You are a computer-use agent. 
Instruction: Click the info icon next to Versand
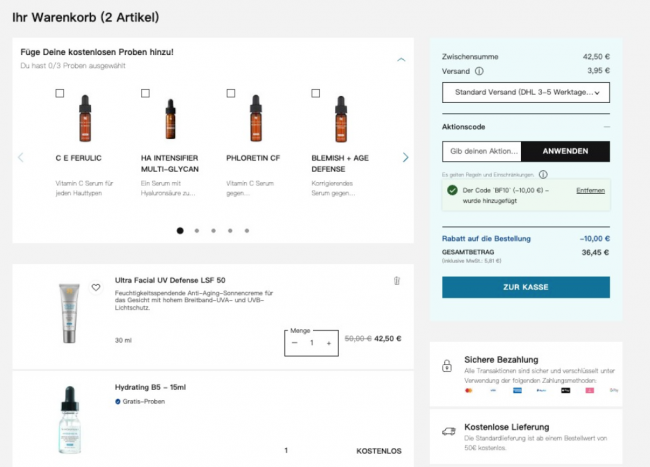coord(479,71)
